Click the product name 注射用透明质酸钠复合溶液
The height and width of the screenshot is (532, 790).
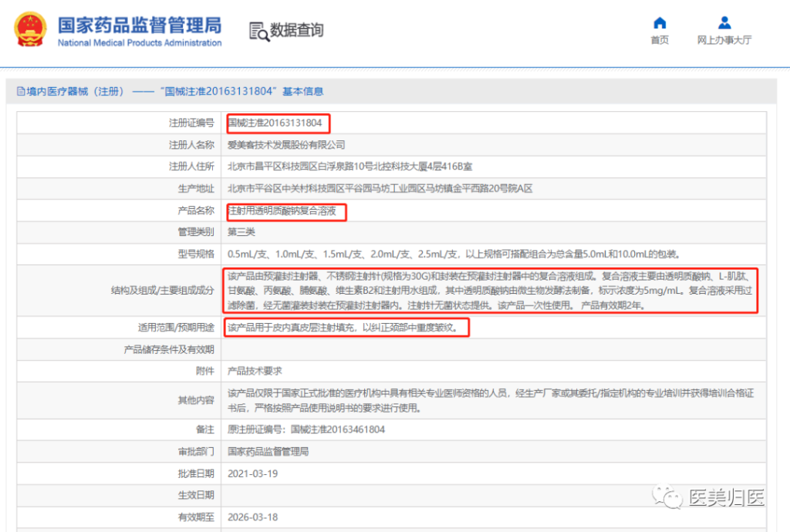(x=282, y=210)
